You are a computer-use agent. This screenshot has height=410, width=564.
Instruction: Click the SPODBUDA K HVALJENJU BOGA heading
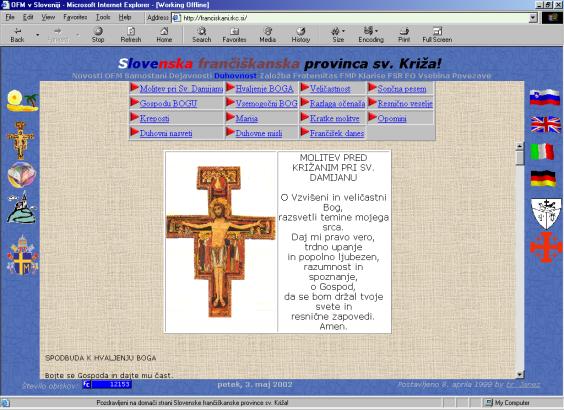(x=101, y=358)
